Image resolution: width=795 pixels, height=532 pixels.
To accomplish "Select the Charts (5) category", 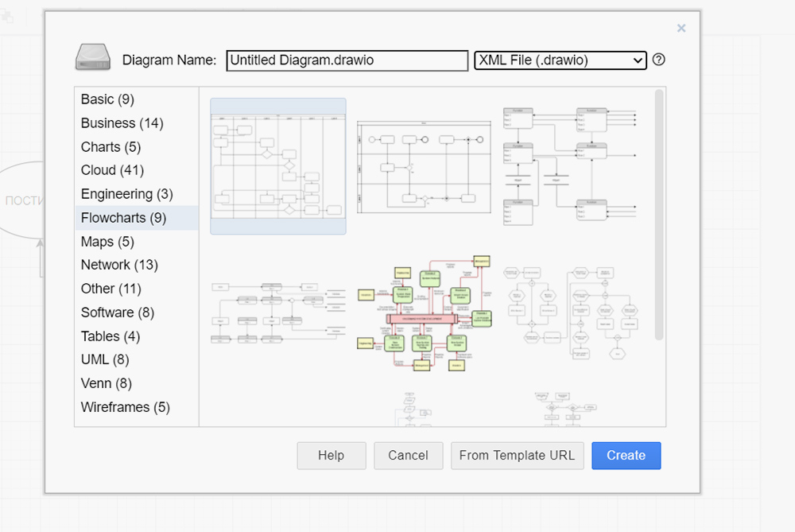I will click(x=137, y=147).
